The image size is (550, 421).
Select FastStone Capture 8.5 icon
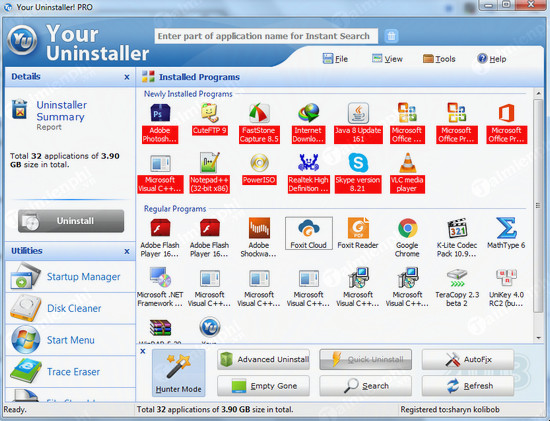[x=259, y=113]
